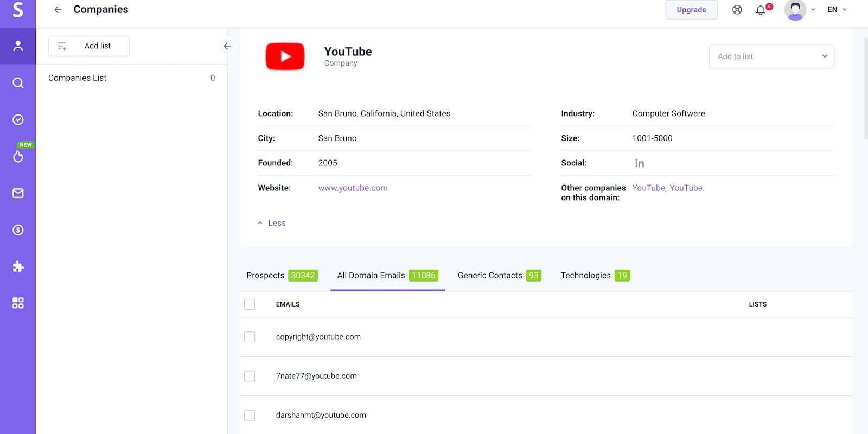
Task: Open the www.youtube.com website link
Action: 353,188
